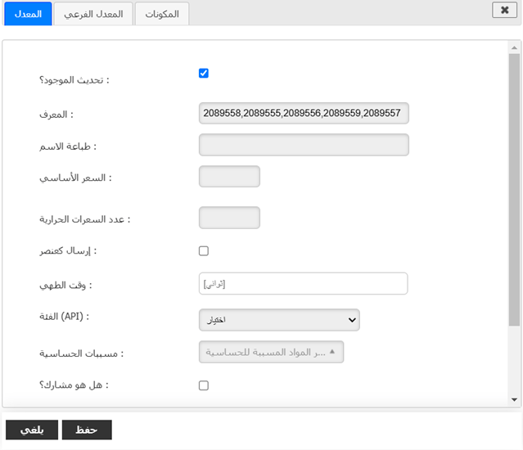This screenshot has height=450, width=523.
Task: Click the وقت الطهي cooking time field
Action: tap(303, 284)
